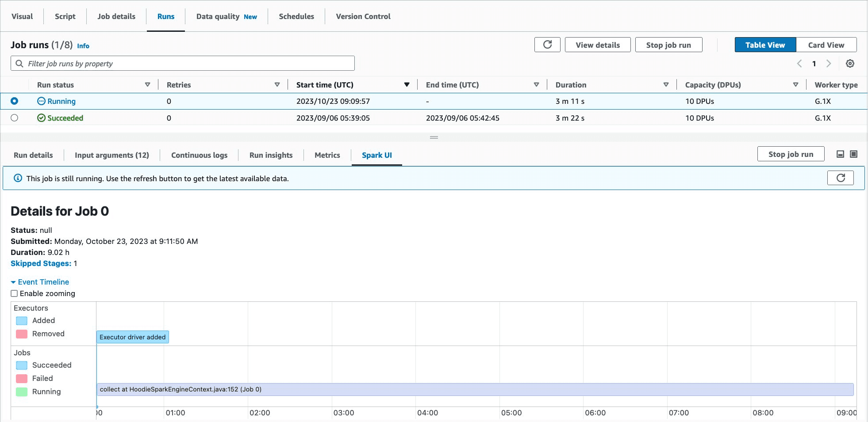
Task: Open Version Control tab
Action: [x=363, y=16]
